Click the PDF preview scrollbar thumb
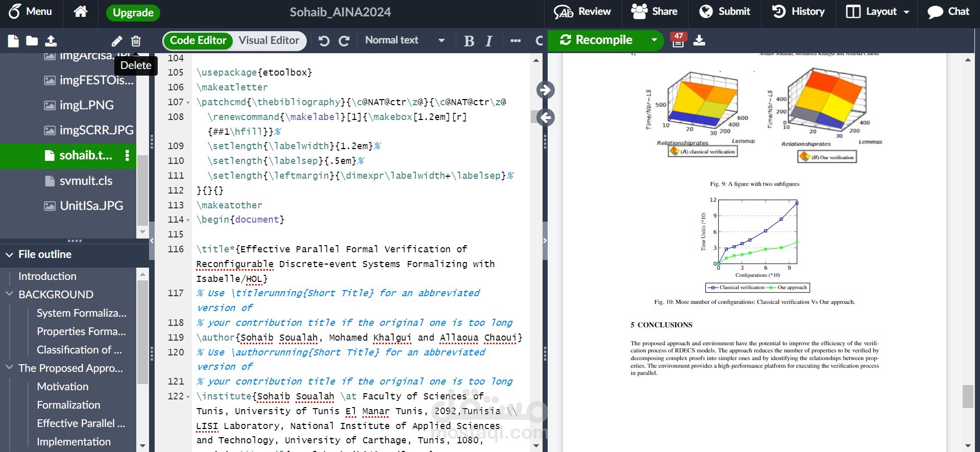This screenshot has width=980, height=452. [968, 396]
